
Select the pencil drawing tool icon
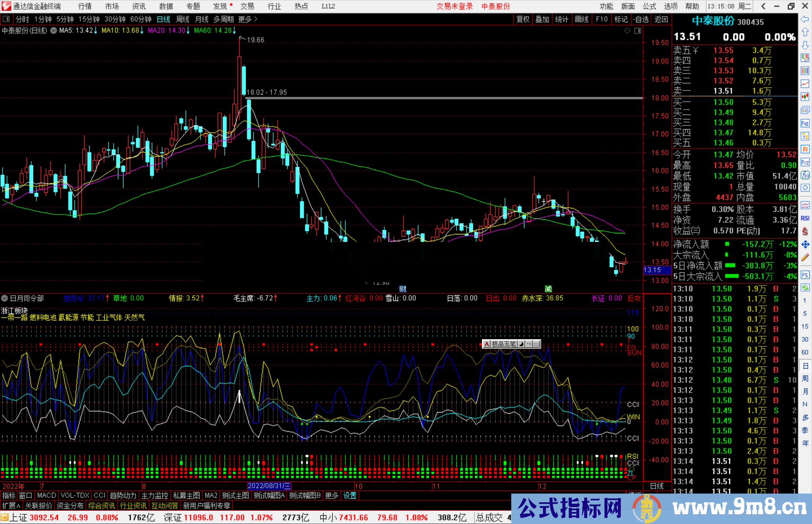click(805, 258)
